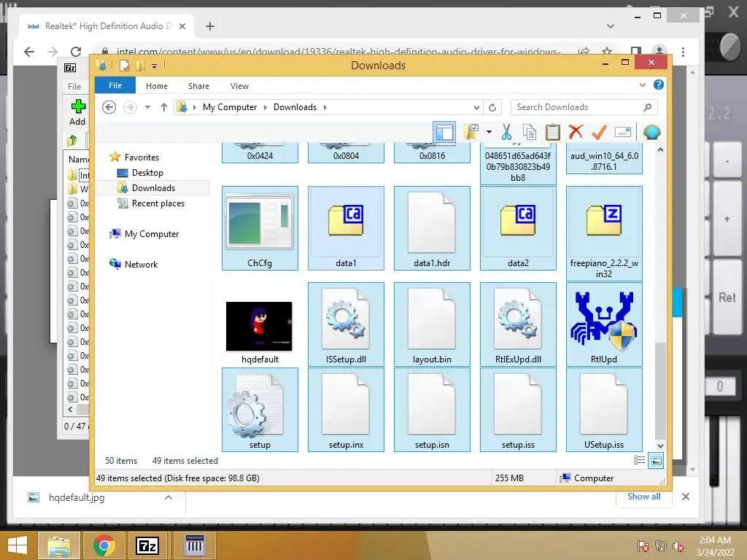Refresh the Downloads folder
This screenshot has width=747, height=560.
pos(492,107)
